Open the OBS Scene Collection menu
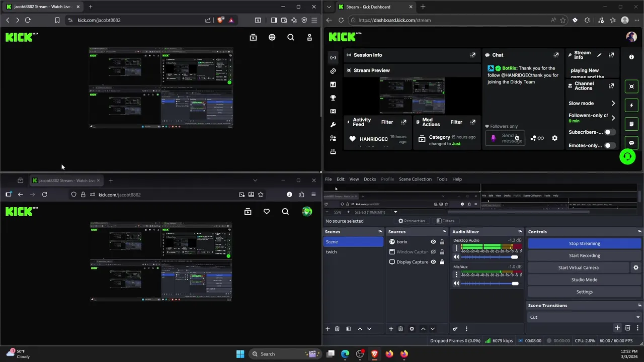Image resolution: width=644 pixels, height=362 pixels. (415, 179)
